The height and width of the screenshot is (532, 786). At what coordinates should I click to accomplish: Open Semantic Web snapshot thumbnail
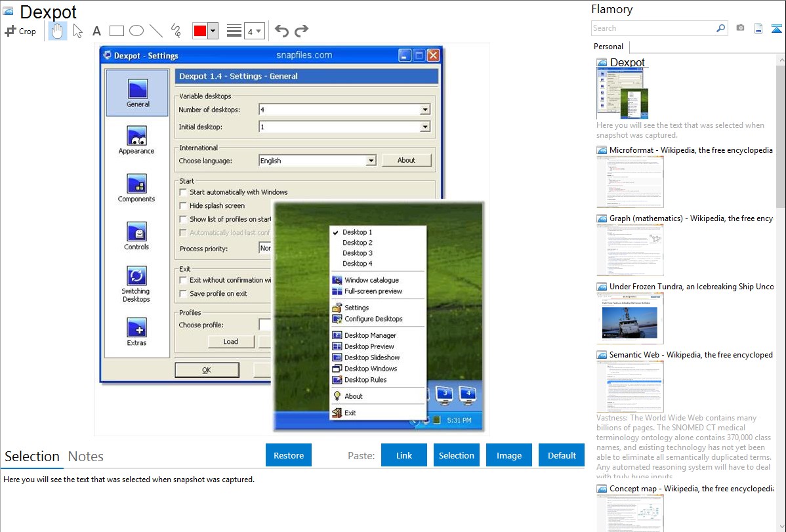click(x=630, y=386)
